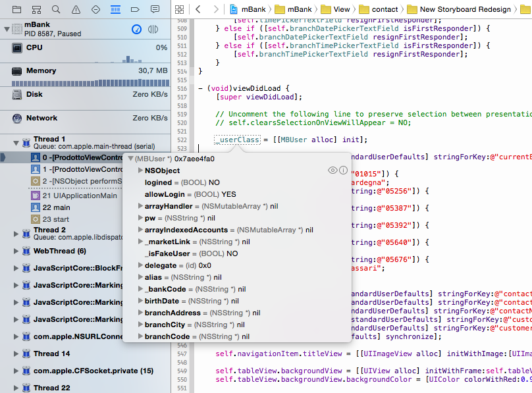Click the info icon in variable popup
Screen dimensions: 532x393
343,170
